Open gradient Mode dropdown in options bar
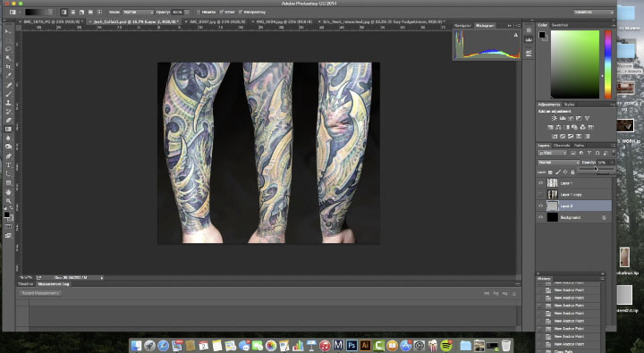The image size is (644, 353). [138, 12]
